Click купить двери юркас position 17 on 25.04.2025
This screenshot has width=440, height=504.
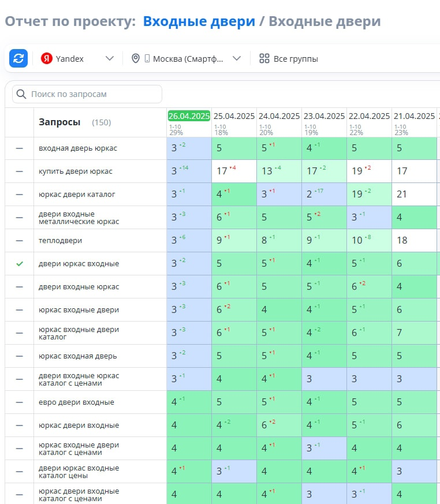click(x=234, y=171)
